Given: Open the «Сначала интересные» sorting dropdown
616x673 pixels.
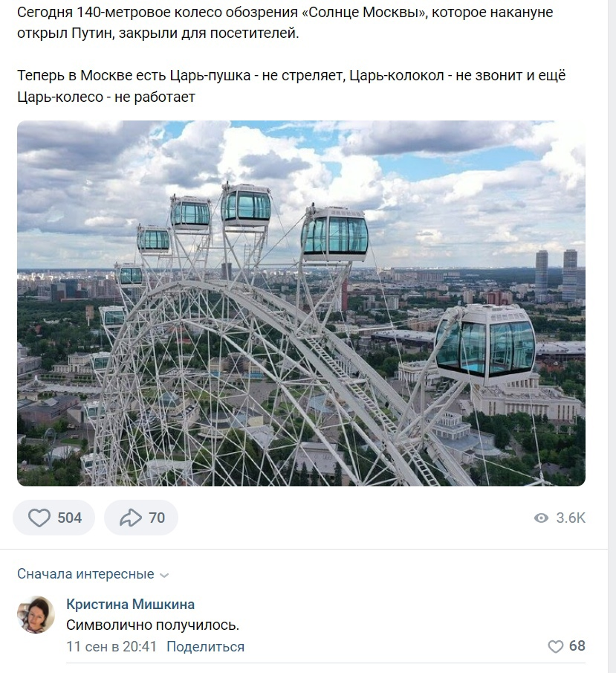Looking at the screenshot, I should (x=93, y=574).
